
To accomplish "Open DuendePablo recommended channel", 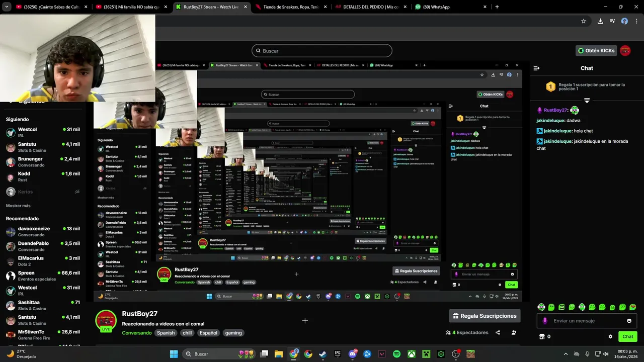I will click(x=43, y=246).
